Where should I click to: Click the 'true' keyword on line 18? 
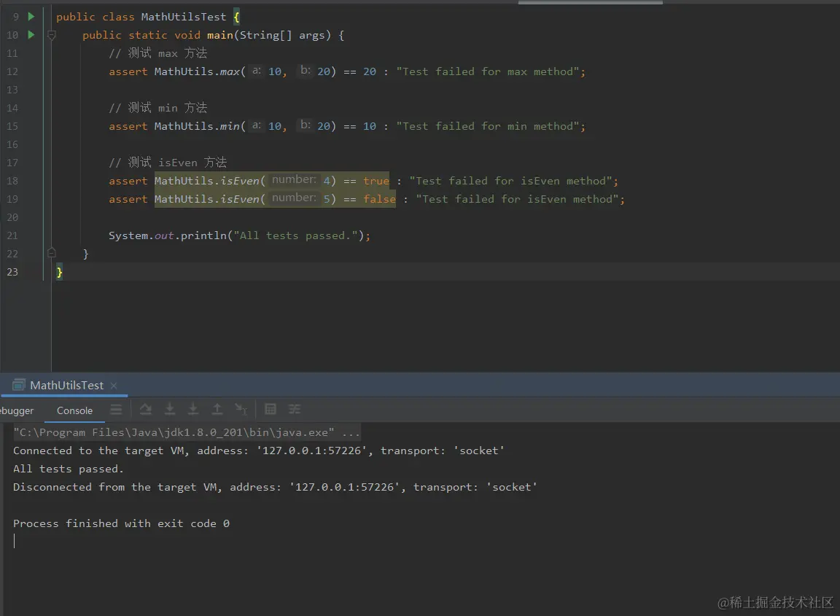376,181
